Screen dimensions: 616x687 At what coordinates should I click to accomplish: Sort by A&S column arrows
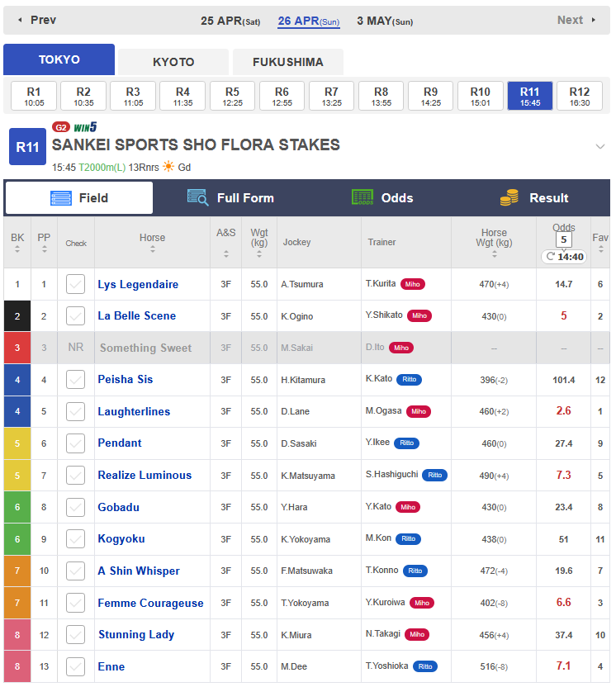click(x=226, y=253)
